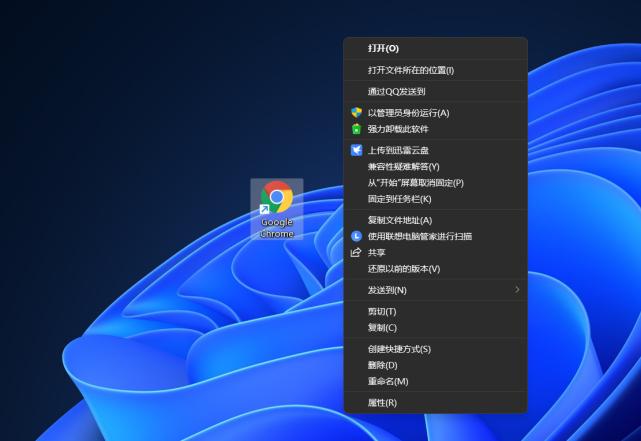This screenshot has width=641, height=441.
Task: Select 使用联想电脑管家进行扫描
Action: 436,236
